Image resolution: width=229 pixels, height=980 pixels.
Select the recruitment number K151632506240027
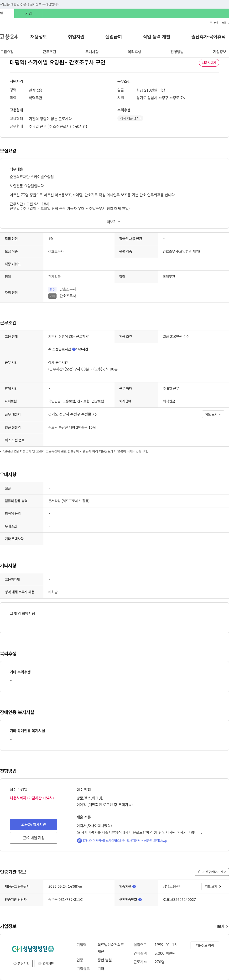(x=179, y=900)
